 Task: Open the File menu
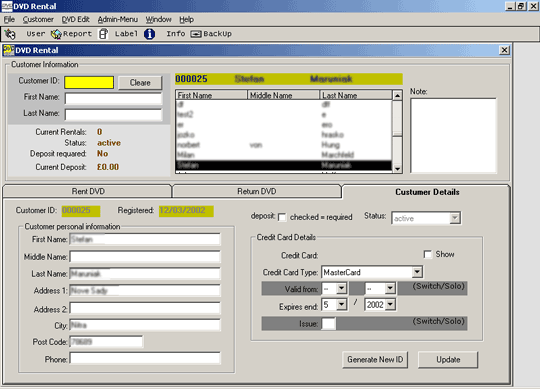point(9,19)
